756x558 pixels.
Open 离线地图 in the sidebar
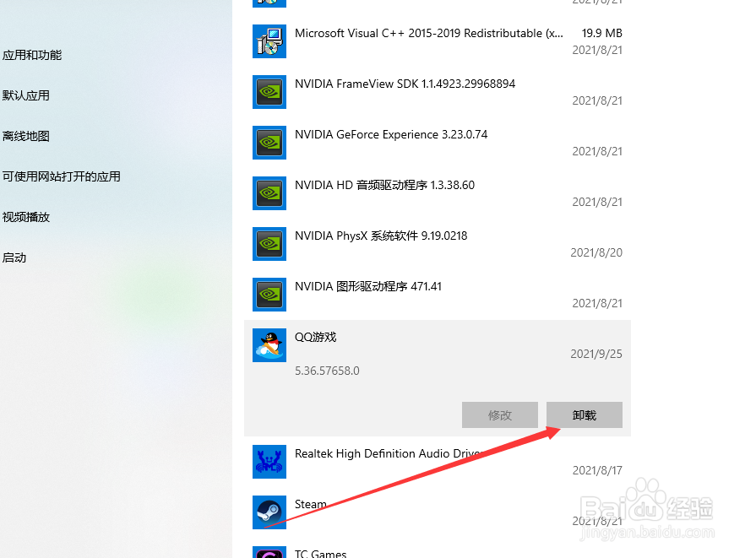[26, 136]
